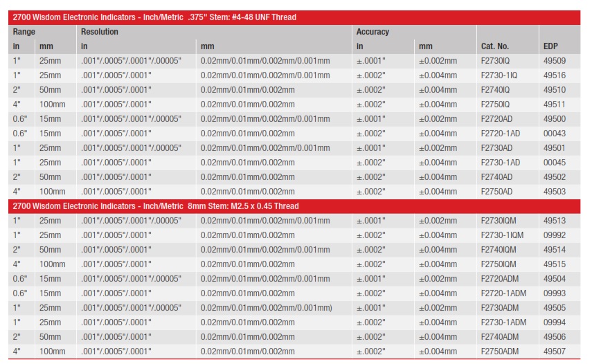Click 0.6" range in F2720-1ADM row
The image size is (610, 364).
pyautogui.click(x=20, y=293)
